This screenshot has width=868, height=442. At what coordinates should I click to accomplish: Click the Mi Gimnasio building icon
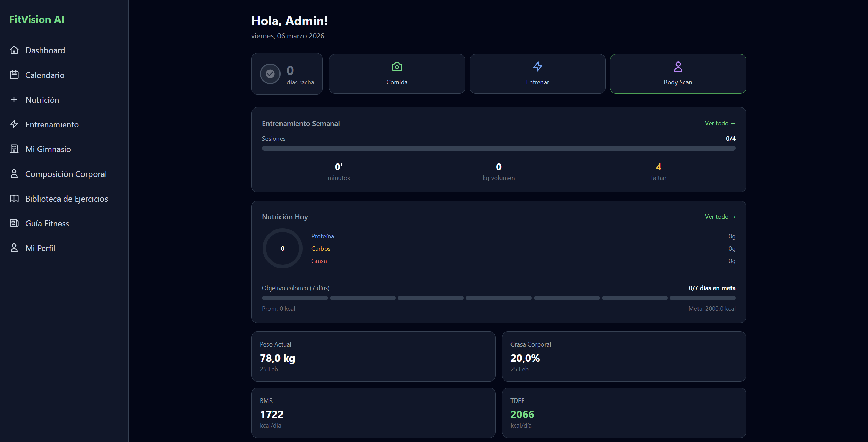click(x=14, y=149)
